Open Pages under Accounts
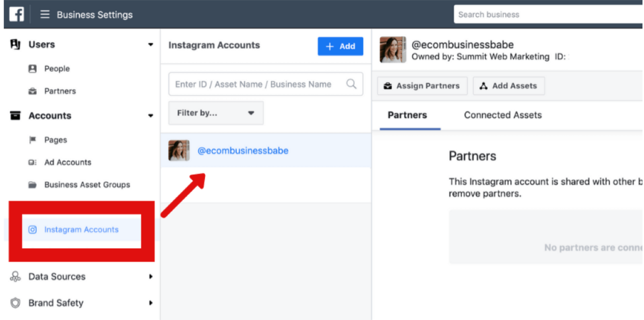644x320 pixels. tap(56, 140)
